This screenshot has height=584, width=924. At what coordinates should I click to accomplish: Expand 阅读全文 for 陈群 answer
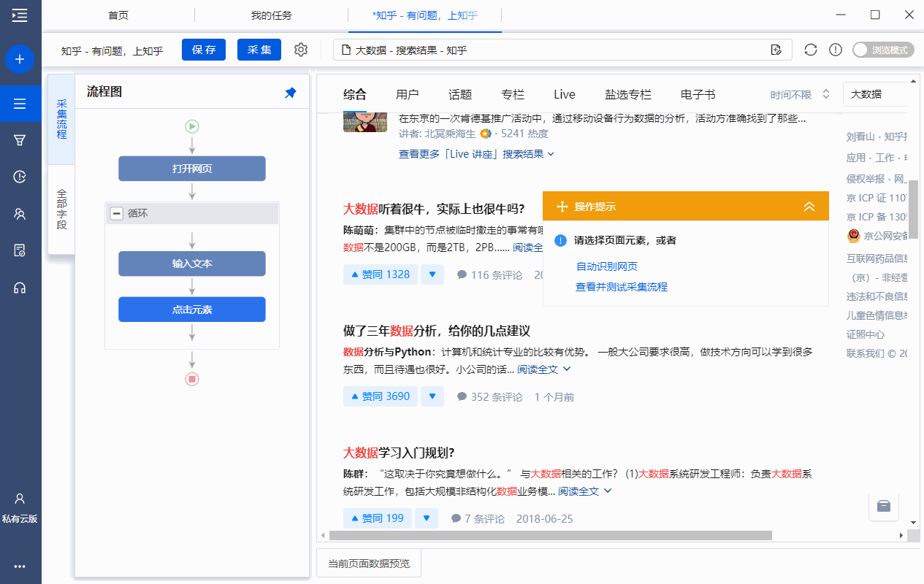point(585,491)
